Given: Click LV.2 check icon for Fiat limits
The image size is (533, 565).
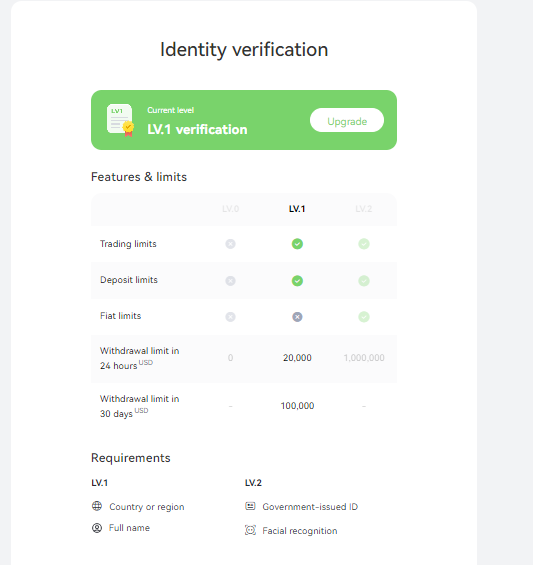Looking at the screenshot, I should [x=364, y=317].
